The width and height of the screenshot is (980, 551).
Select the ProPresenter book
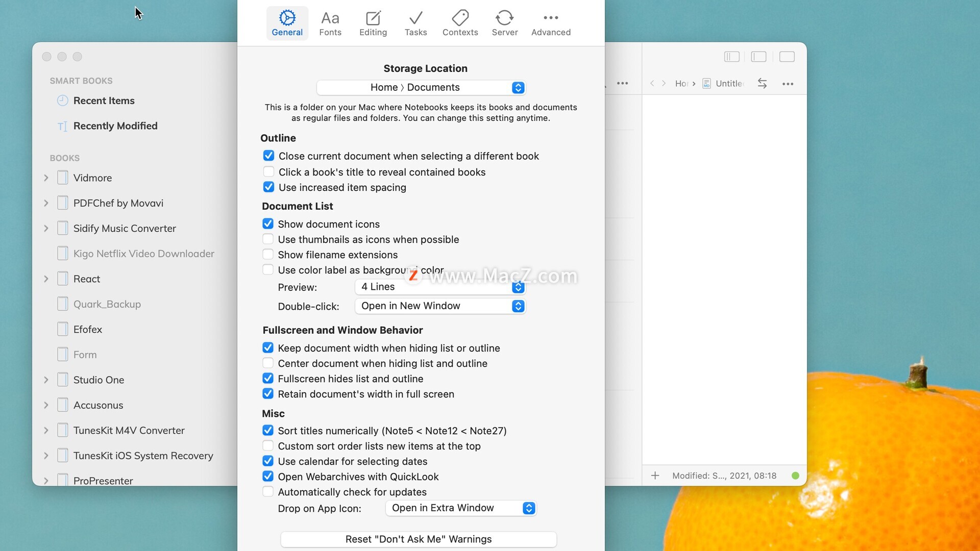[103, 481]
